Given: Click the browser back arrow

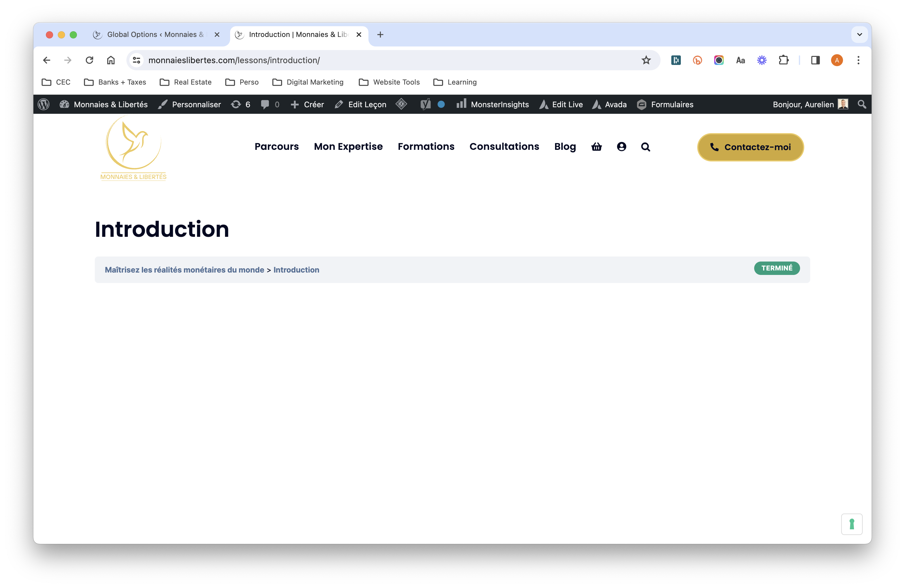Looking at the screenshot, I should pos(47,60).
